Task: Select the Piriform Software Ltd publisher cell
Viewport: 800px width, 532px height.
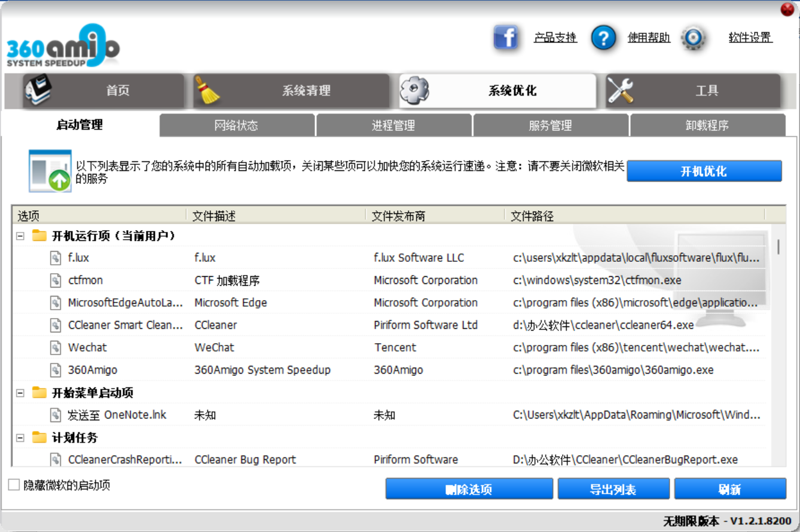Action: point(426,325)
